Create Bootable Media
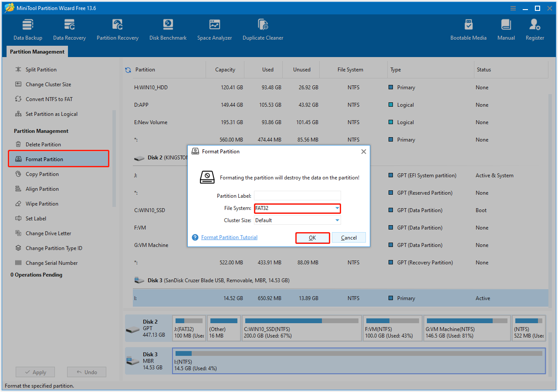558x392 pixels. [468, 30]
